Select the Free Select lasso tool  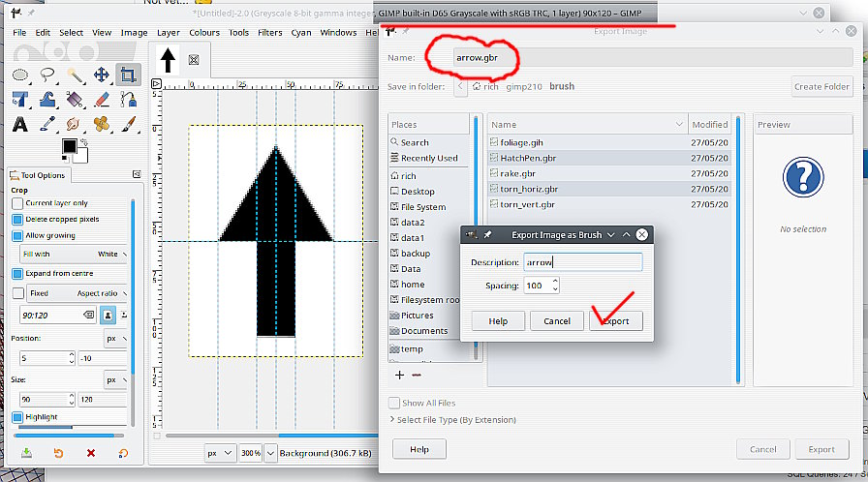(46, 75)
